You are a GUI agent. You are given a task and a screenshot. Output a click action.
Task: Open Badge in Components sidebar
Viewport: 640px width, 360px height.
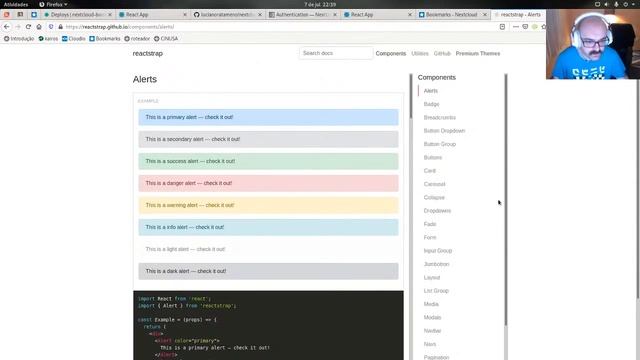431,104
